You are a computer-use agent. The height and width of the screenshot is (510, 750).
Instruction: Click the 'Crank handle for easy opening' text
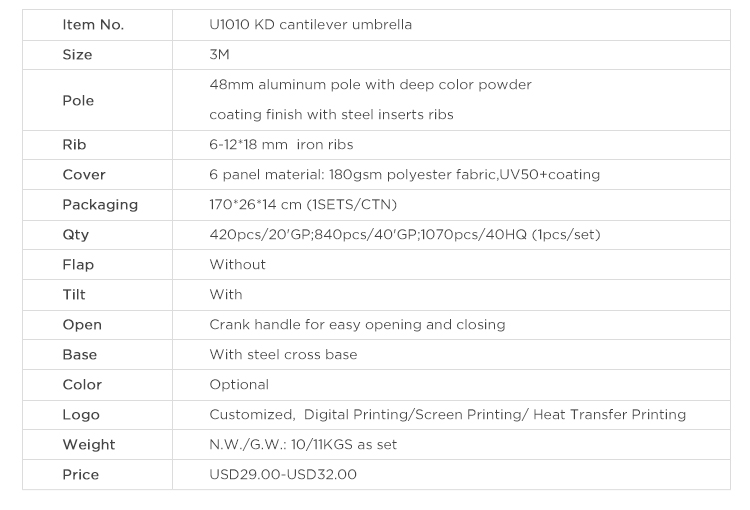point(357,325)
